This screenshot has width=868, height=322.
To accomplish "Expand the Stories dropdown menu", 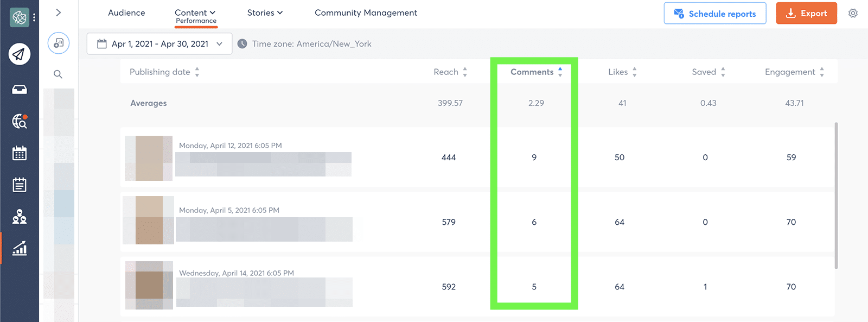I will tap(265, 12).
